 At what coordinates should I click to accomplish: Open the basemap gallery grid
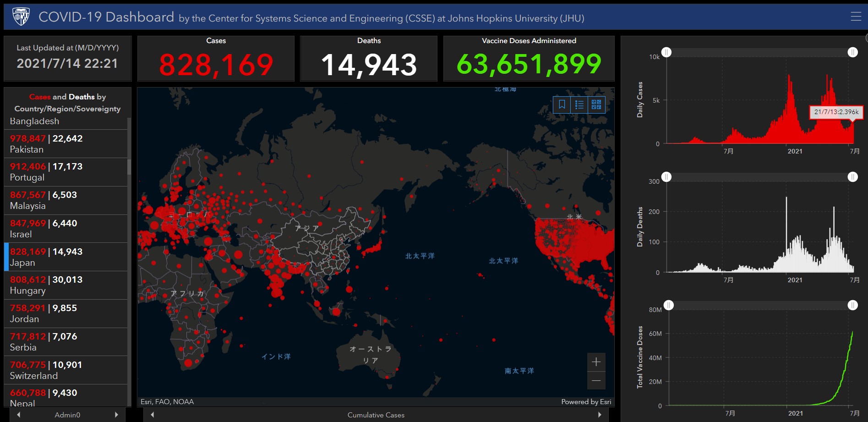coord(596,105)
